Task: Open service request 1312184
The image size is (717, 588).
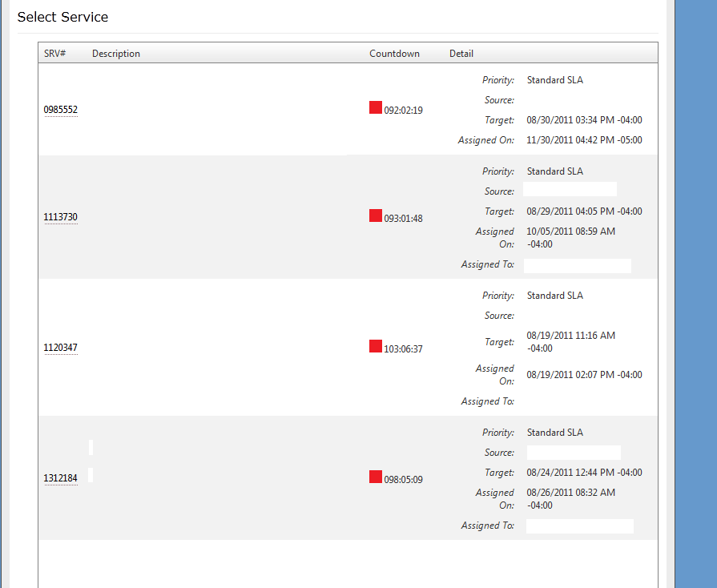Action: [61, 478]
